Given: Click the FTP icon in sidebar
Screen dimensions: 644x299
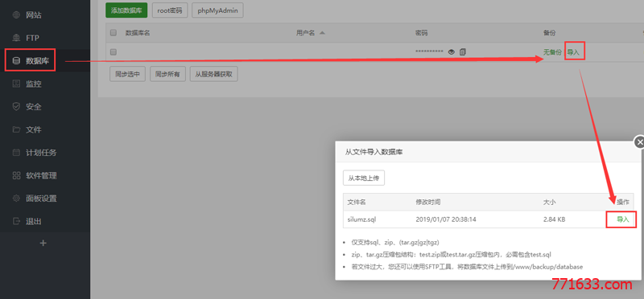Looking at the screenshot, I should point(16,38).
